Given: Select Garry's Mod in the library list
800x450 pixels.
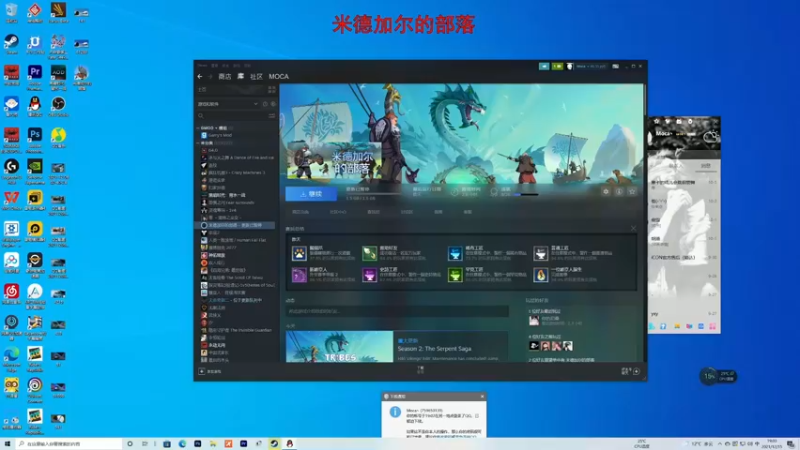Looking at the screenshot, I should (x=220, y=135).
